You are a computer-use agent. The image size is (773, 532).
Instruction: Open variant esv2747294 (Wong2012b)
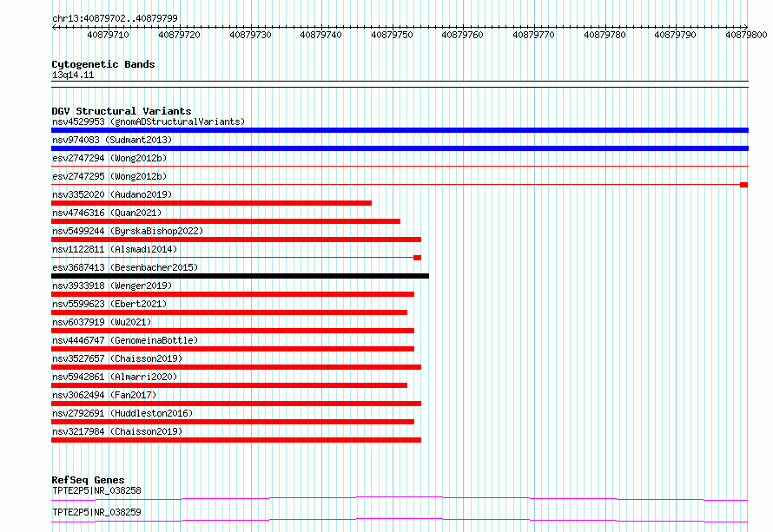109,158
